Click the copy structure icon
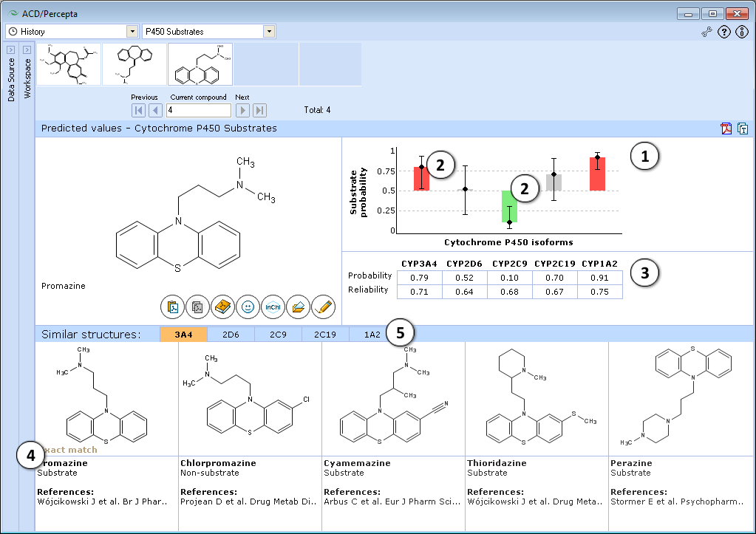Viewport: 756px width, 534px height. pyautogui.click(x=197, y=307)
